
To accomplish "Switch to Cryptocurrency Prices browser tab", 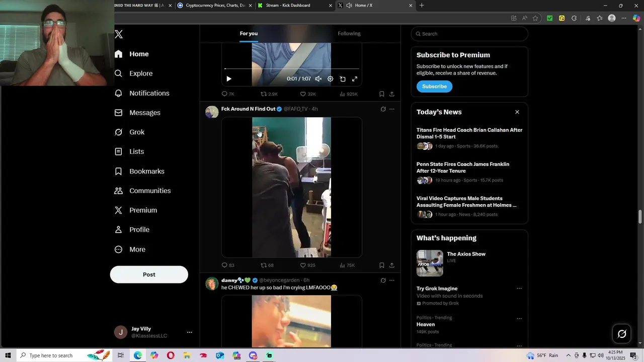I will click(x=215, y=6).
